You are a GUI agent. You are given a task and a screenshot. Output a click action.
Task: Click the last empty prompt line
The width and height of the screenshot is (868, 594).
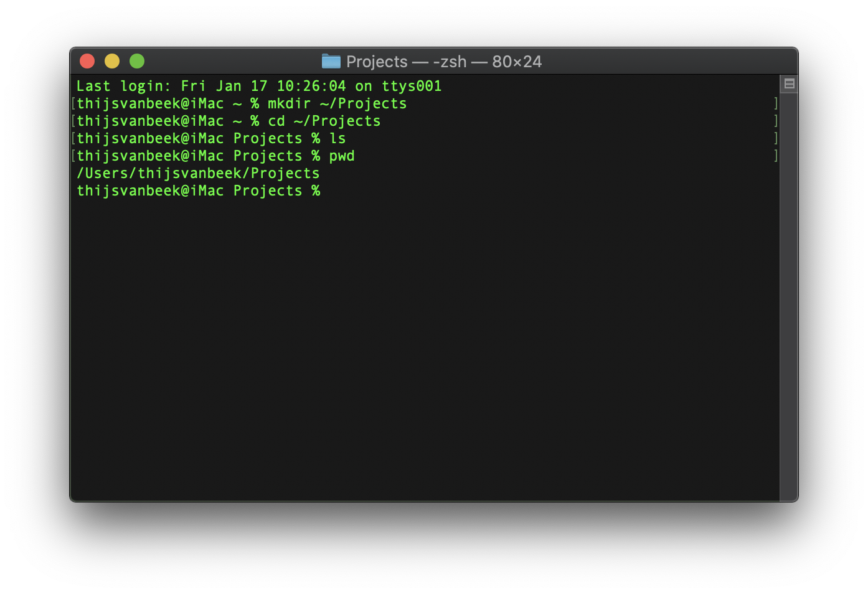tap(198, 191)
